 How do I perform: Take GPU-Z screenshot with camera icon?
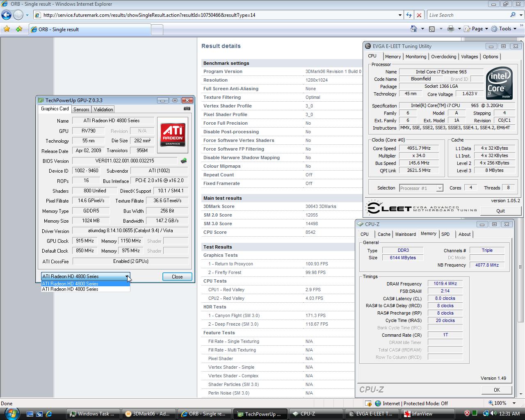187,109
